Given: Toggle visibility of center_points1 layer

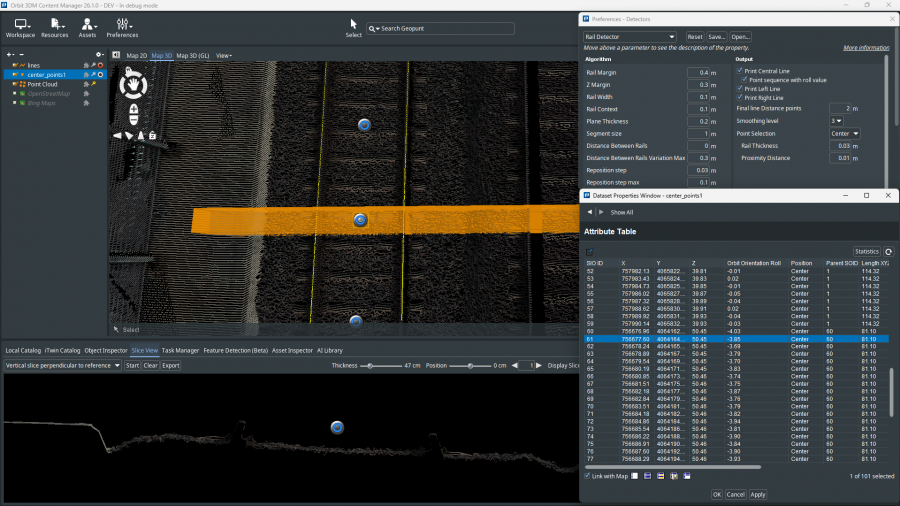Looking at the screenshot, I should 15,75.
